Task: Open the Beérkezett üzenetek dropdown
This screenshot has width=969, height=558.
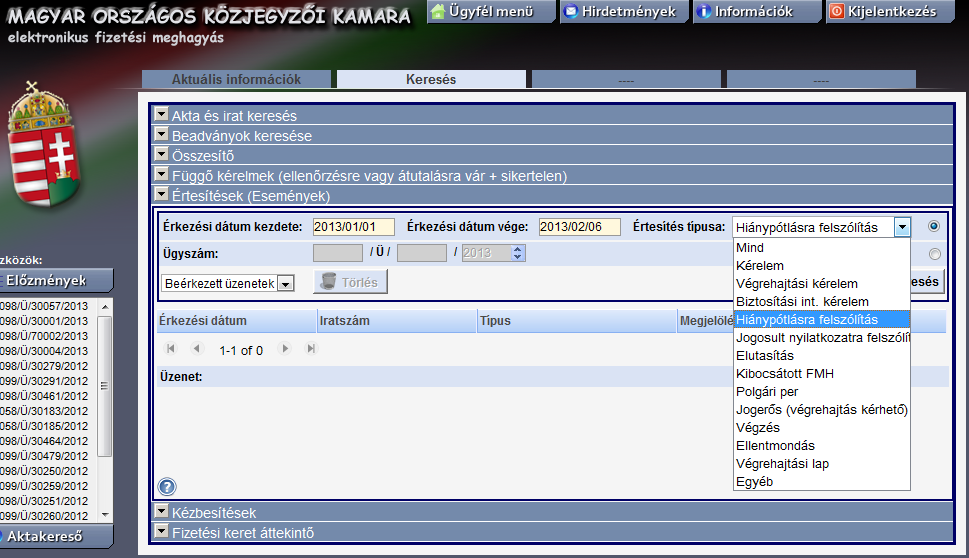Action: [x=286, y=284]
